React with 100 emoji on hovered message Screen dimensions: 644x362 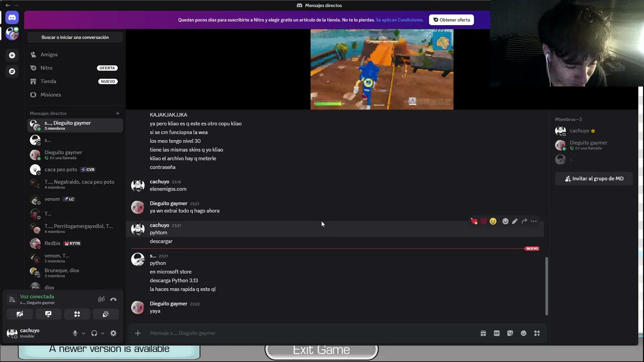[484, 221]
